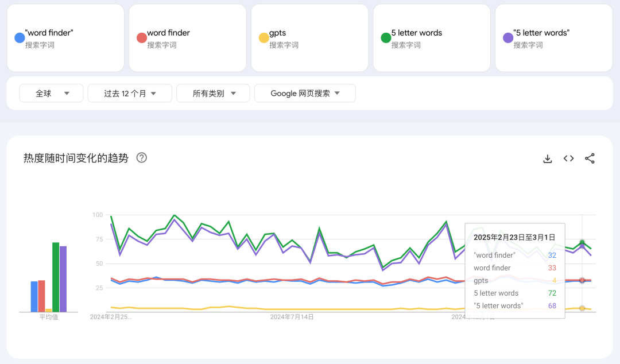Open the 所有类别 category dropdown
Viewport: 620px width, 364px height.
[x=213, y=94]
